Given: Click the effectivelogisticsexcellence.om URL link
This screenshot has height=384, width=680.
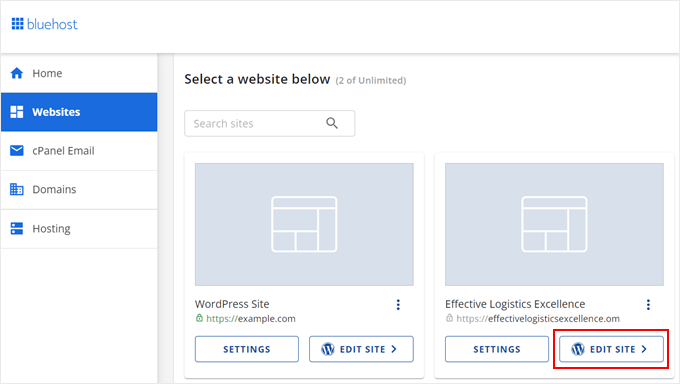Looking at the screenshot, I should [538, 318].
